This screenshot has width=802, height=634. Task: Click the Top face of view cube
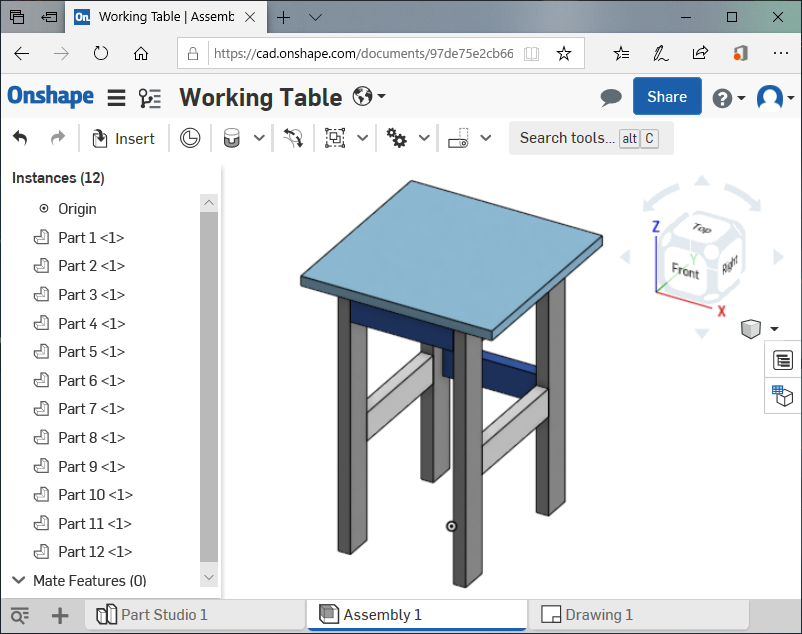(x=702, y=229)
